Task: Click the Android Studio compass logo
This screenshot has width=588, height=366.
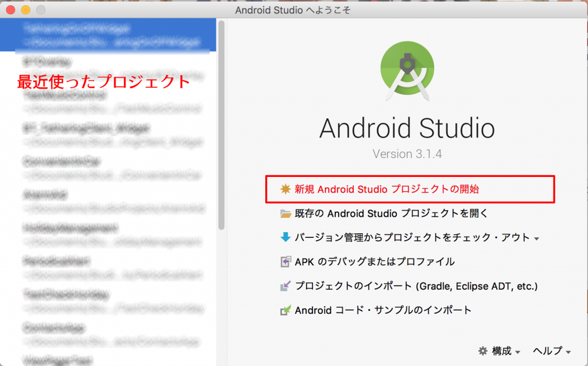Action: click(x=407, y=71)
